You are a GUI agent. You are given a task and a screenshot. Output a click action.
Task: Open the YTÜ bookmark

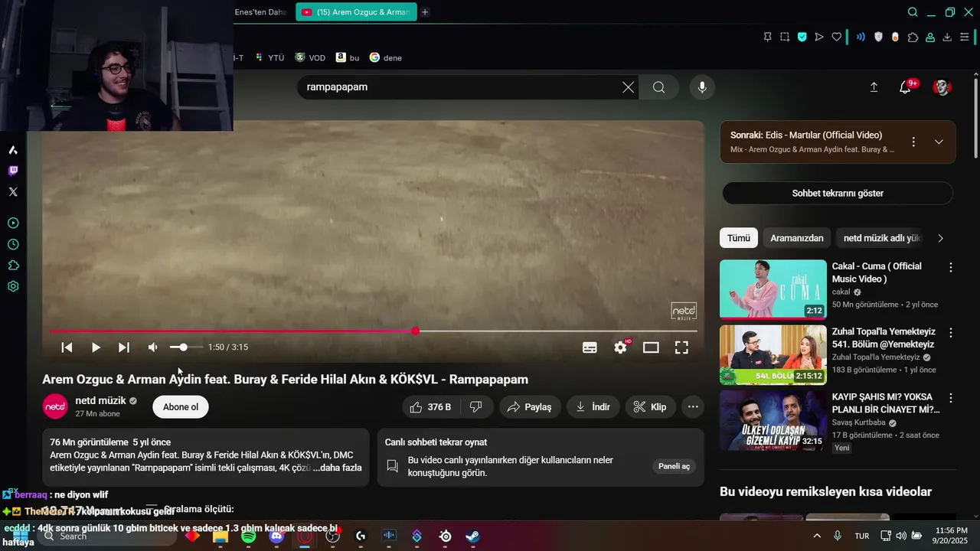pyautogui.click(x=270, y=57)
